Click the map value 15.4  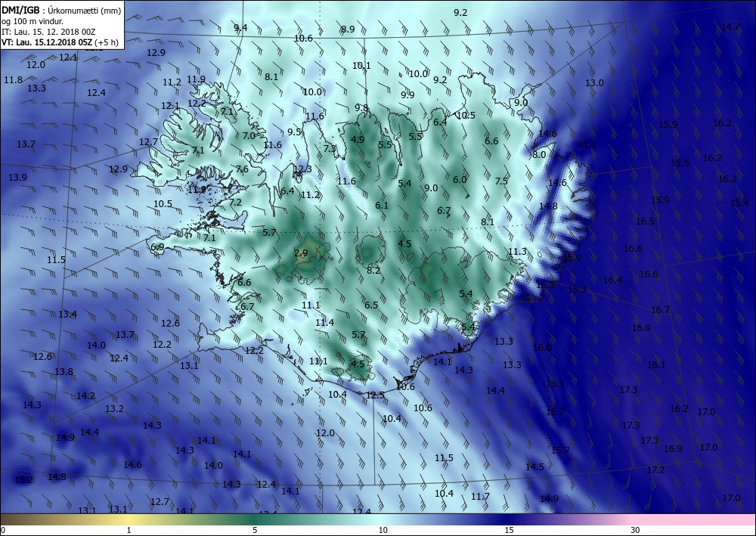click(739, 203)
